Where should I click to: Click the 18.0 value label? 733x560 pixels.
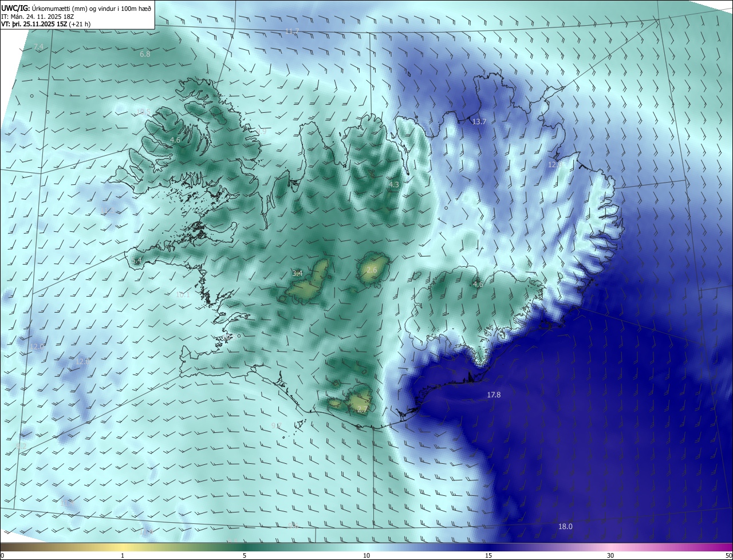click(x=565, y=526)
